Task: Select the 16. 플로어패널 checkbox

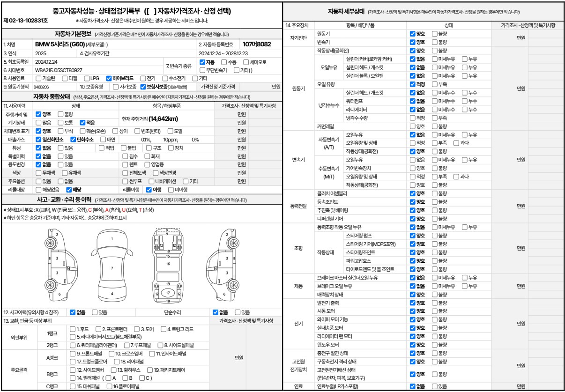Action: tap(109, 386)
